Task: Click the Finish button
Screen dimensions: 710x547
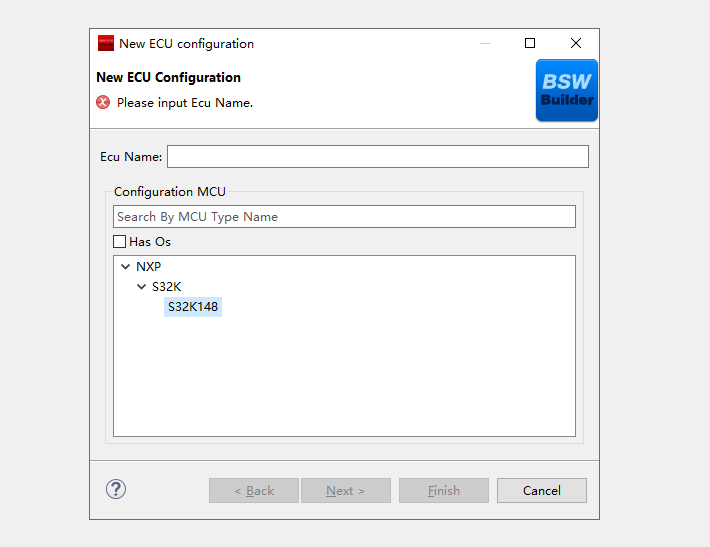Action: tap(444, 490)
